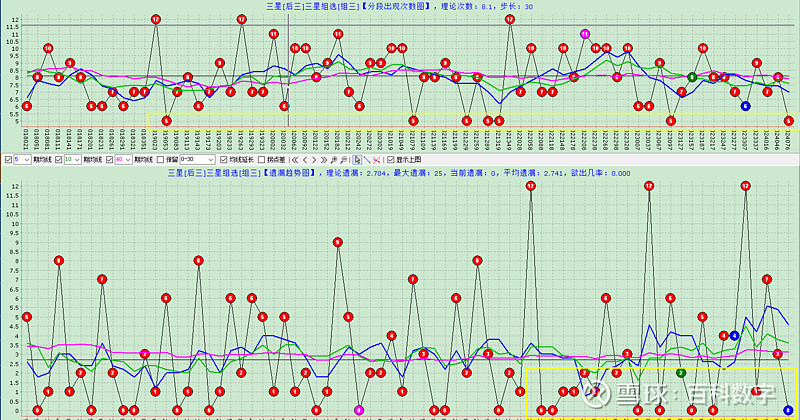Click the red delete-line tool

coord(377,159)
